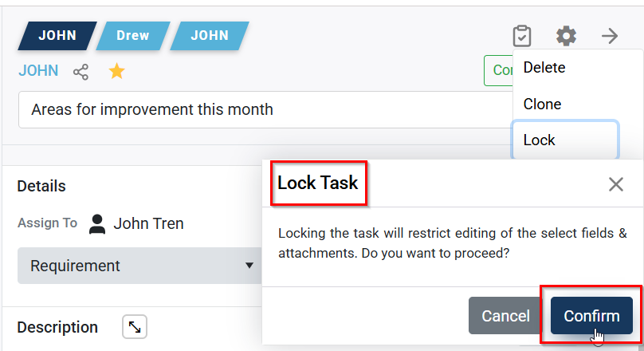The height and width of the screenshot is (351, 644).
Task: Open the Requirement type dropdown
Action: click(x=140, y=266)
